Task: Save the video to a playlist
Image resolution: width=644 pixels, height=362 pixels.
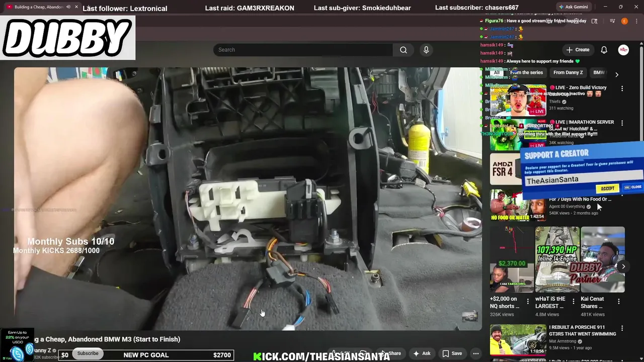Action: pyautogui.click(x=452, y=353)
